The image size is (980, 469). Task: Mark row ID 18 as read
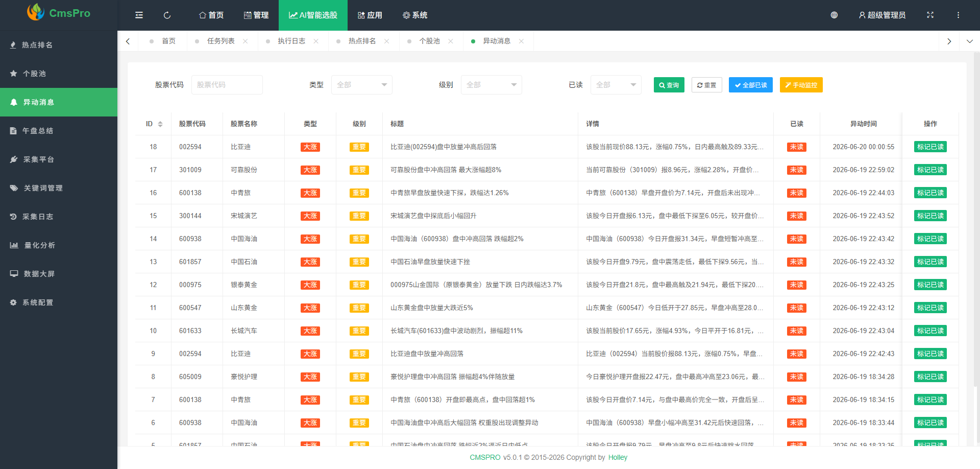930,147
